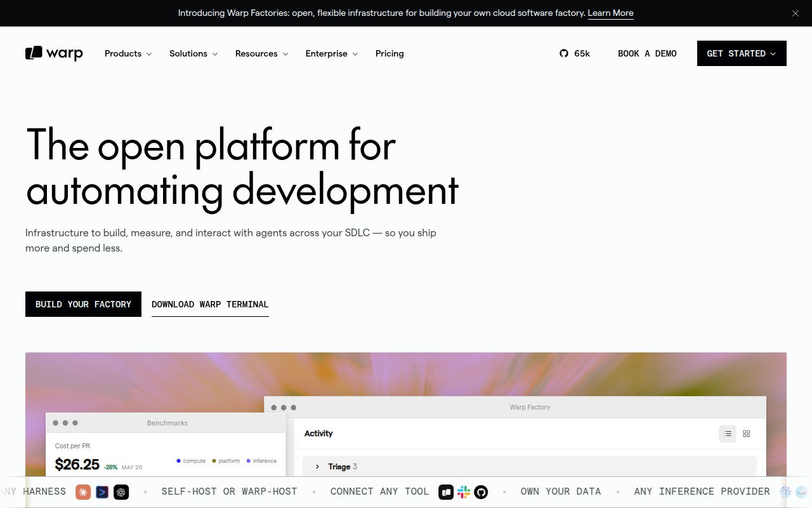Click the 'Any inference provider' ticker text
812x508 pixels.
coord(702,491)
